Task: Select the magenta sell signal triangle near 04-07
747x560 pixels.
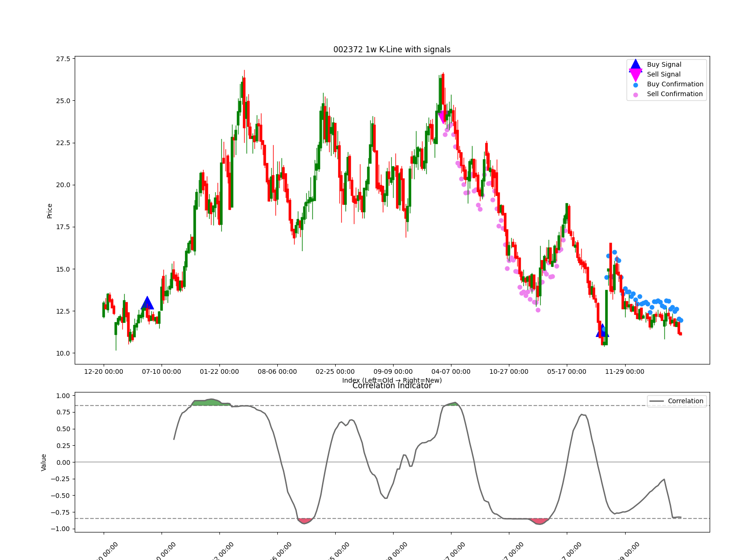Action: tap(443, 117)
